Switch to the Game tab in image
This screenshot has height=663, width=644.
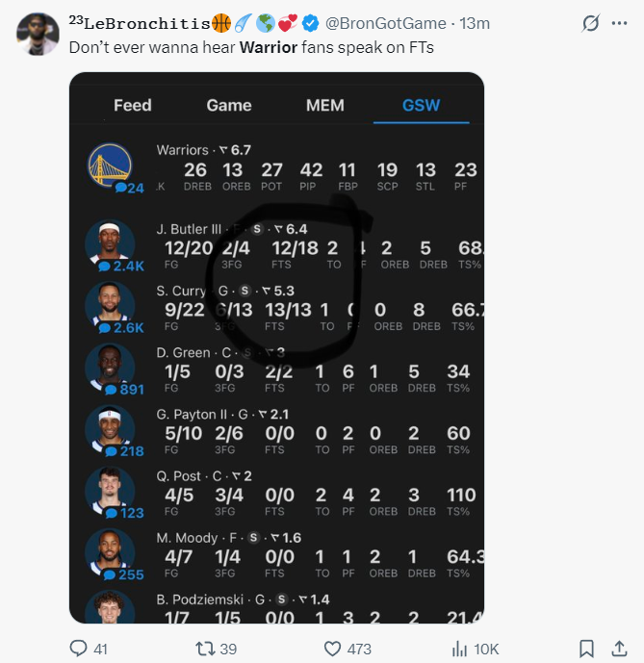pos(229,105)
